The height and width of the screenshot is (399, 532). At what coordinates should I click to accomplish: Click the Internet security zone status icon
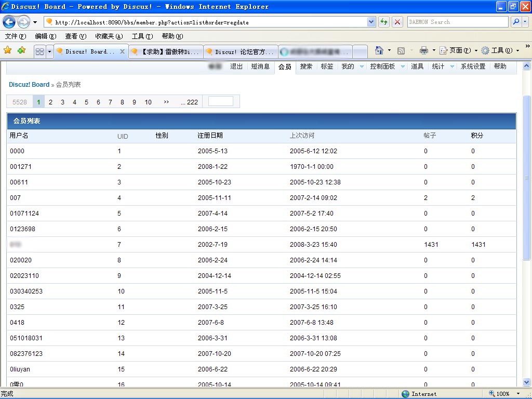pos(405,394)
